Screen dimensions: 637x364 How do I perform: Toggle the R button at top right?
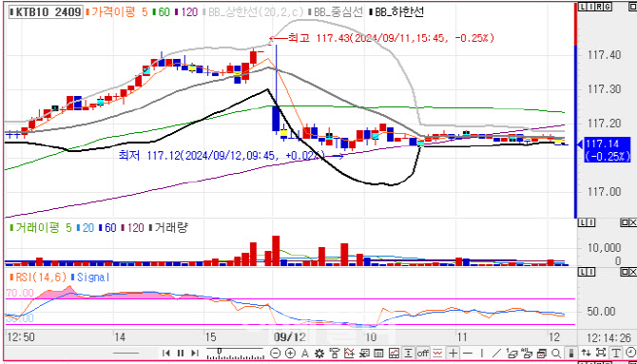pos(599,7)
